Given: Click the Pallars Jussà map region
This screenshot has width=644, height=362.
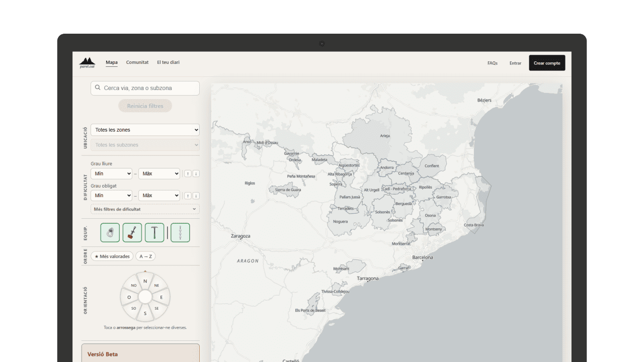Looking at the screenshot, I should [x=350, y=197].
